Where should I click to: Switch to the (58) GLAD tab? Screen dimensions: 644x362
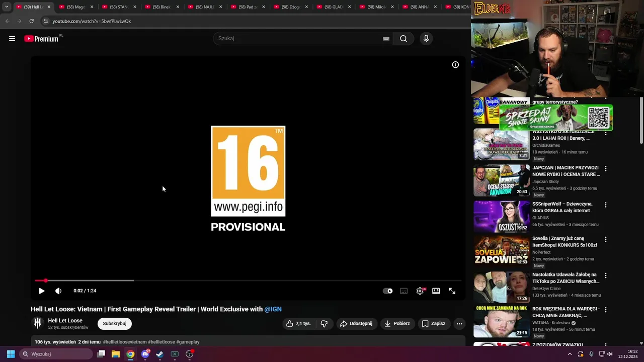coord(334,7)
